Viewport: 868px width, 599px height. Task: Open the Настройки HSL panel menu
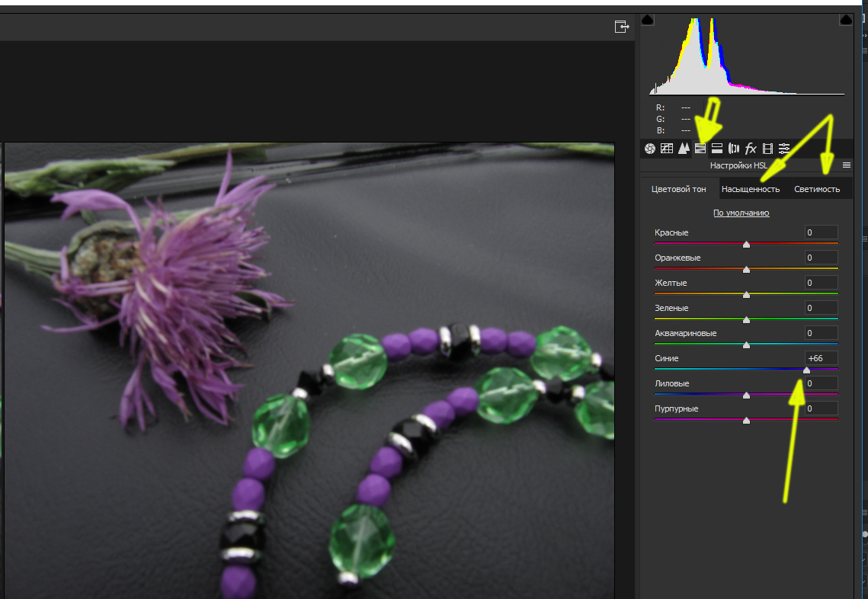(846, 165)
